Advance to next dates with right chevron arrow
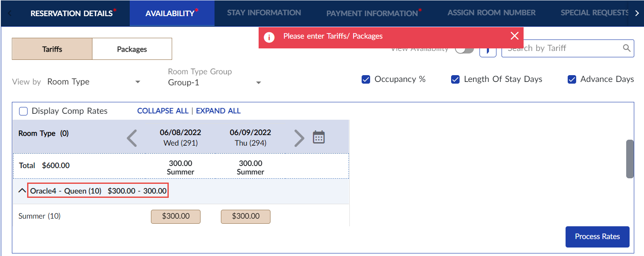The image size is (644, 256). pos(299,138)
